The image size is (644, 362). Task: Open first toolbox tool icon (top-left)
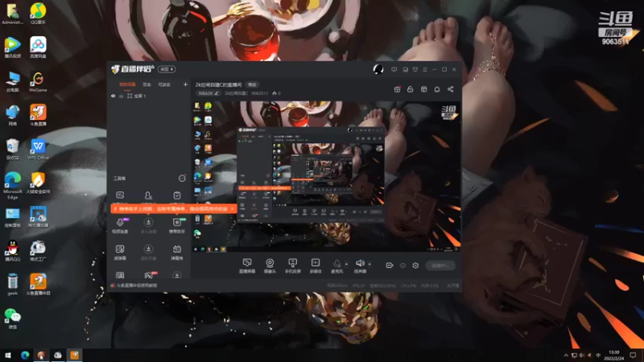pyautogui.click(x=120, y=195)
